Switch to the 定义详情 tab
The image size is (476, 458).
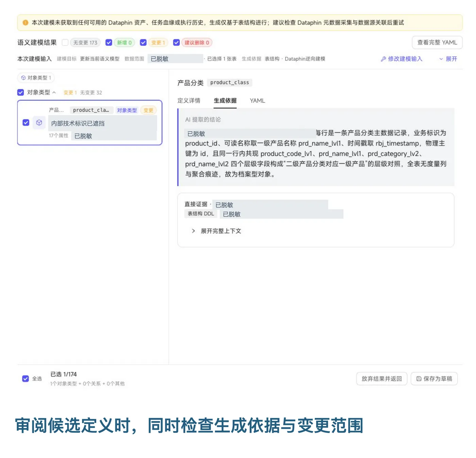(x=189, y=101)
